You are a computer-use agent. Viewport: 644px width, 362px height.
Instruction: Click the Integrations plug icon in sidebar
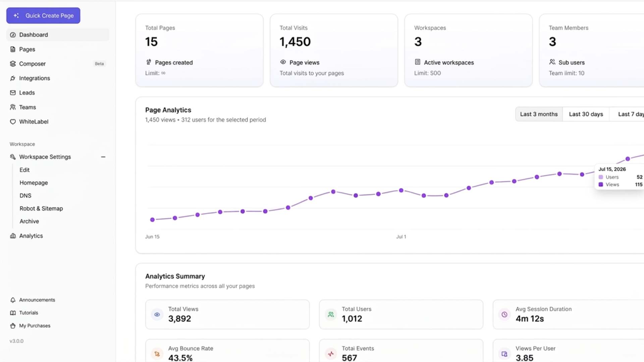click(x=13, y=78)
